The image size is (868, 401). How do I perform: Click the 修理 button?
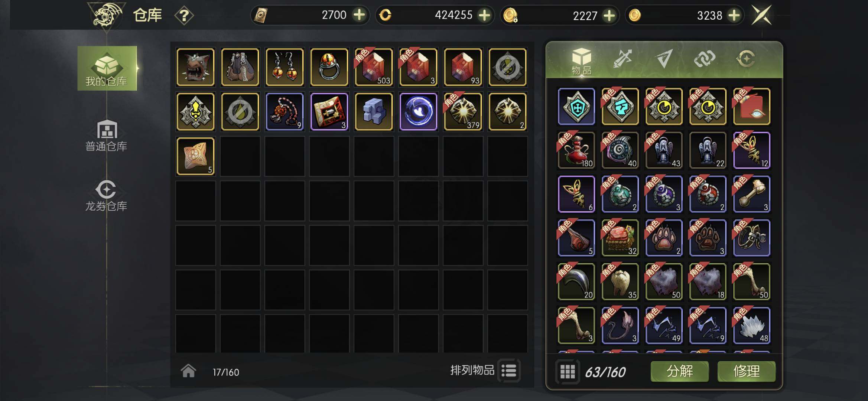(x=747, y=371)
